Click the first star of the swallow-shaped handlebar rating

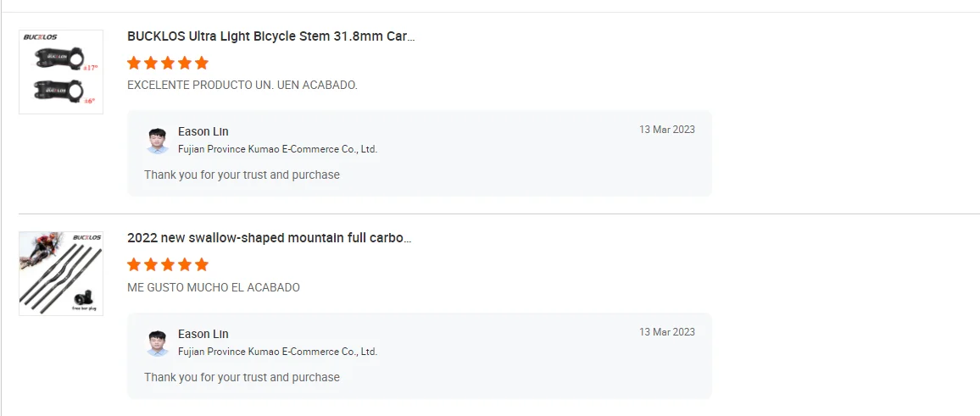click(134, 264)
